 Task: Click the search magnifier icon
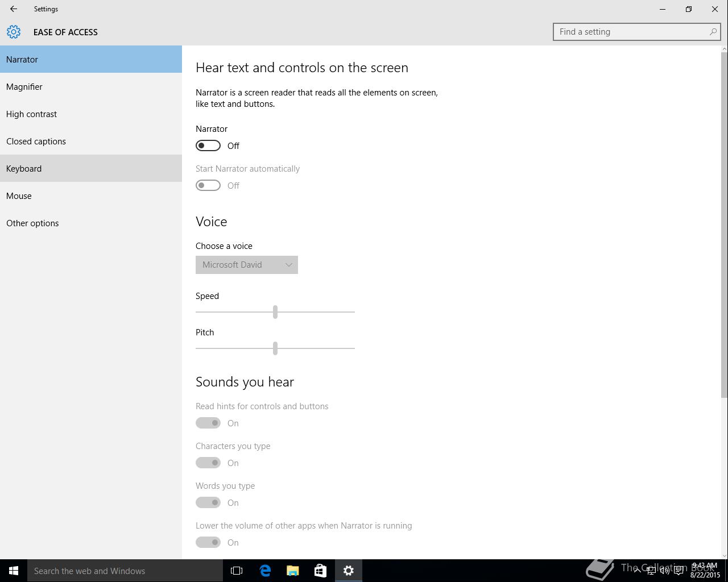[713, 32]
